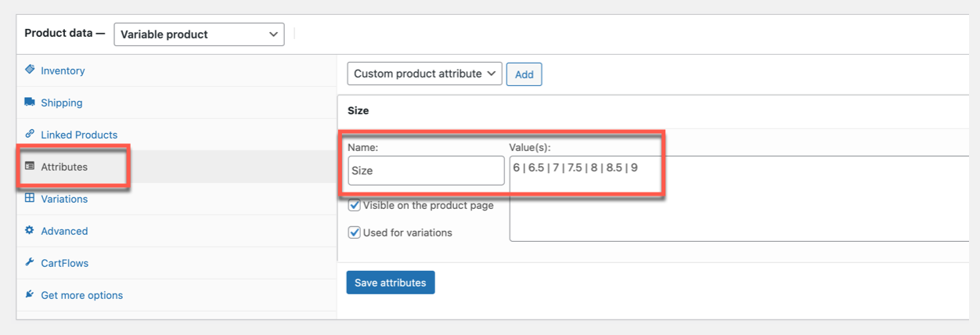Click the Shipping truck icon

30,102
